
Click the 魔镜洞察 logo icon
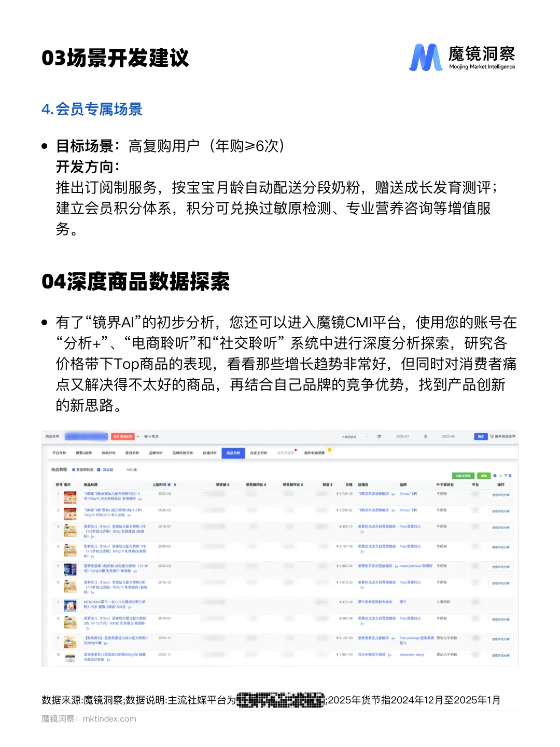(425, 57)
